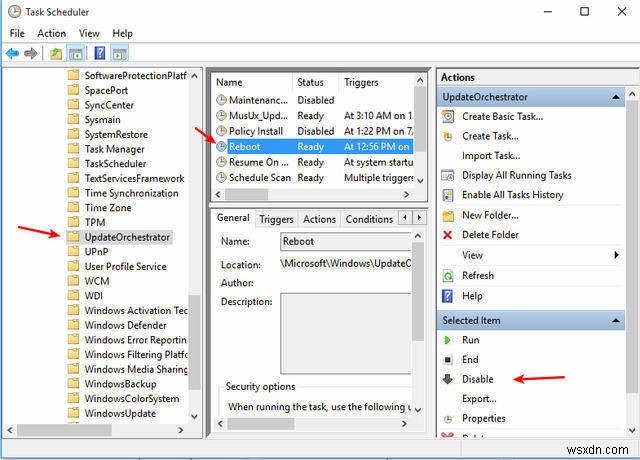Click the Task Scheduler title bar clock icon
Image resolution: width=640 pixels, height=460 pixels.
15,11
